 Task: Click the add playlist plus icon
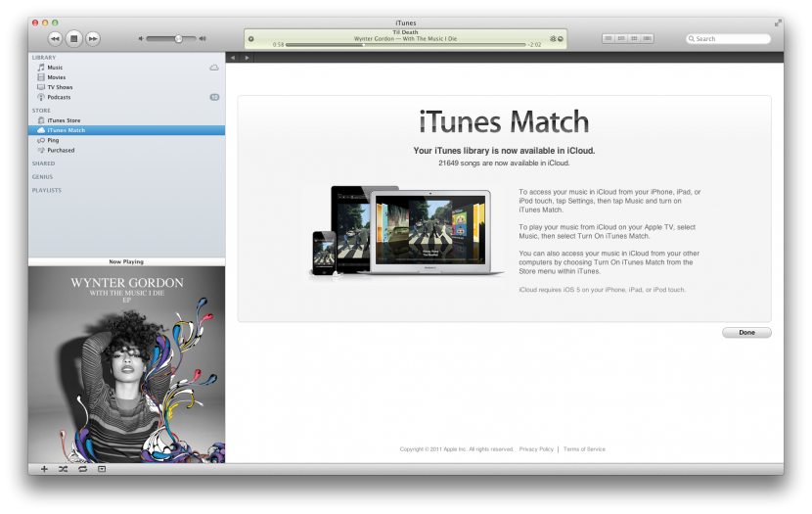click(44, 469)
